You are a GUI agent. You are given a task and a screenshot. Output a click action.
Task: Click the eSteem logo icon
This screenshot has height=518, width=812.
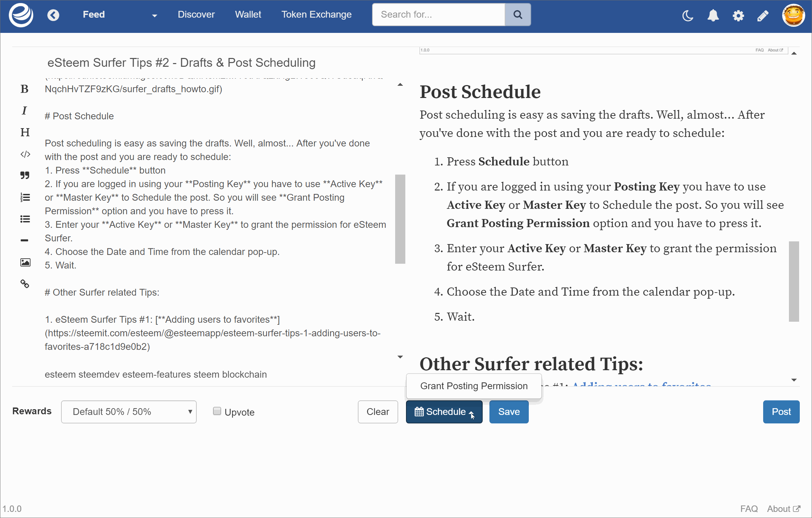(21, 15)
